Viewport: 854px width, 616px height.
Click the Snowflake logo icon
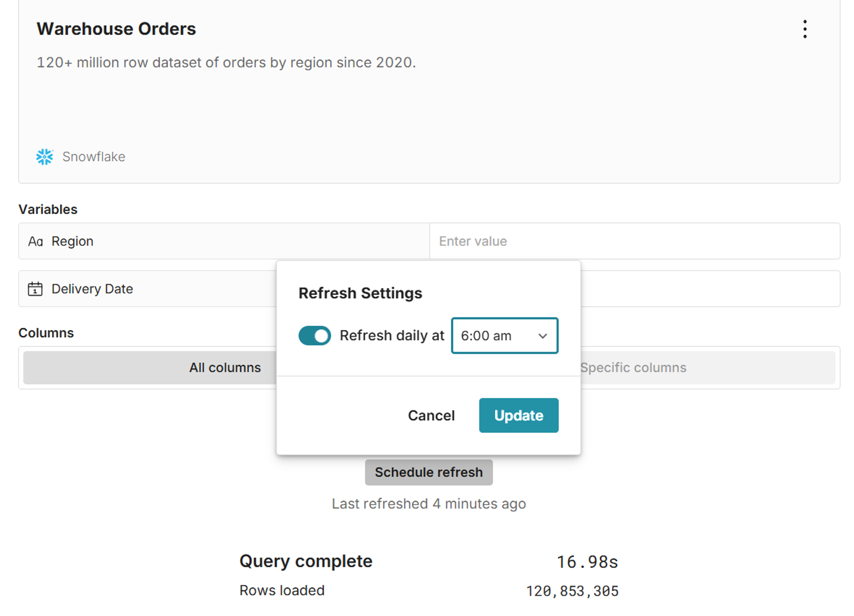[x=44, y=157]
